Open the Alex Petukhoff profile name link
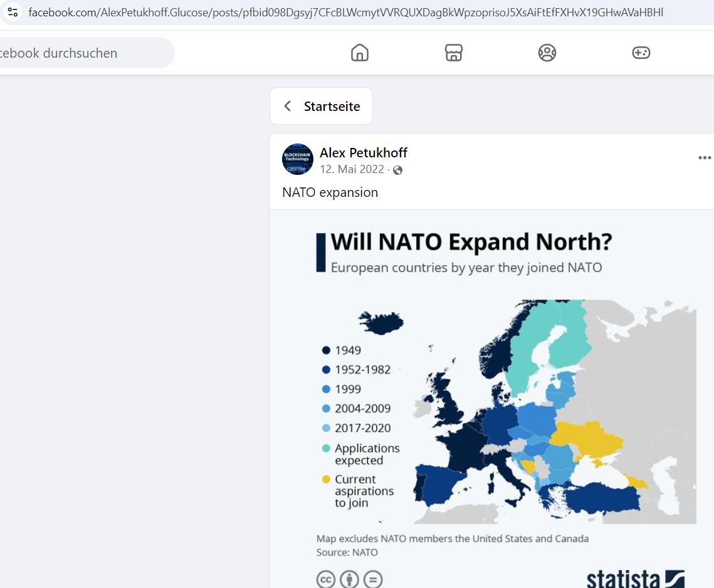 (364, 152)
